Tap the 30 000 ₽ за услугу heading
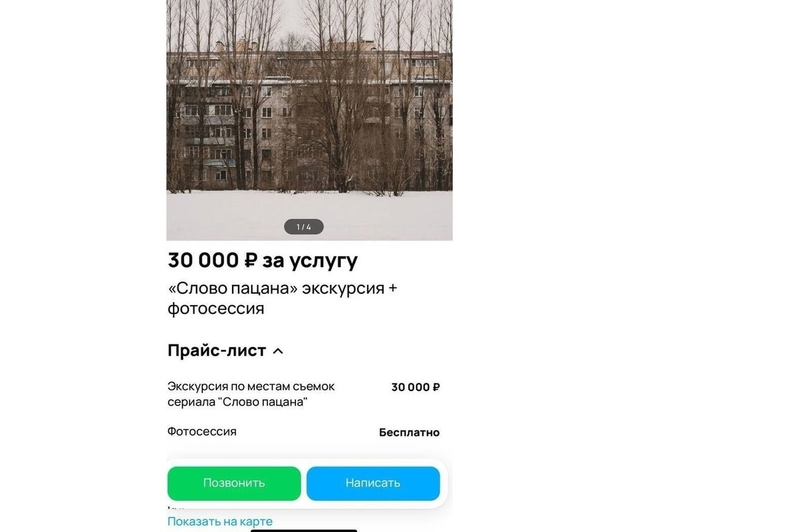The image size is (798, 532). click(x=263, y=260)
